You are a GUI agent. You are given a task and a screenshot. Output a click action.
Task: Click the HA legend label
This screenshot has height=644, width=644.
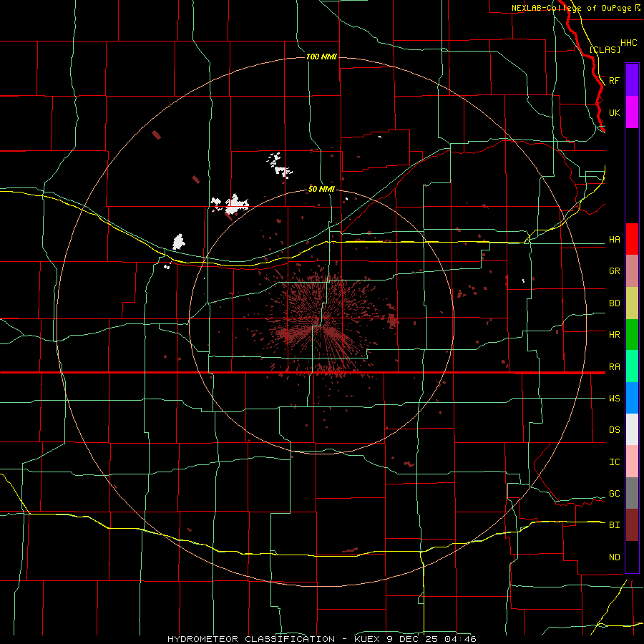coord(615,240)
